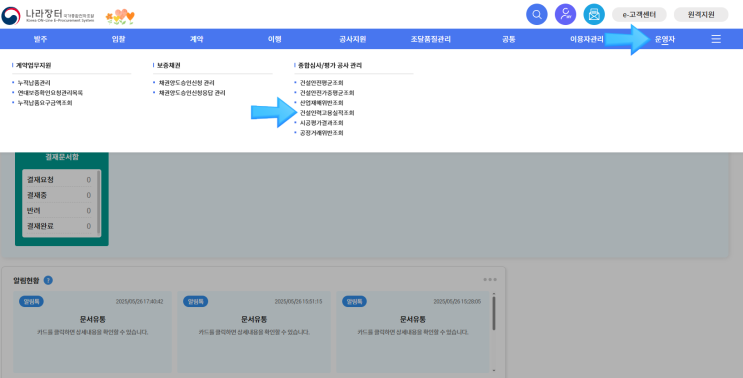The height and width of the screenshot is (378, 743).
Task: Open the 공사지원 top menu
Action: point(353,39)
